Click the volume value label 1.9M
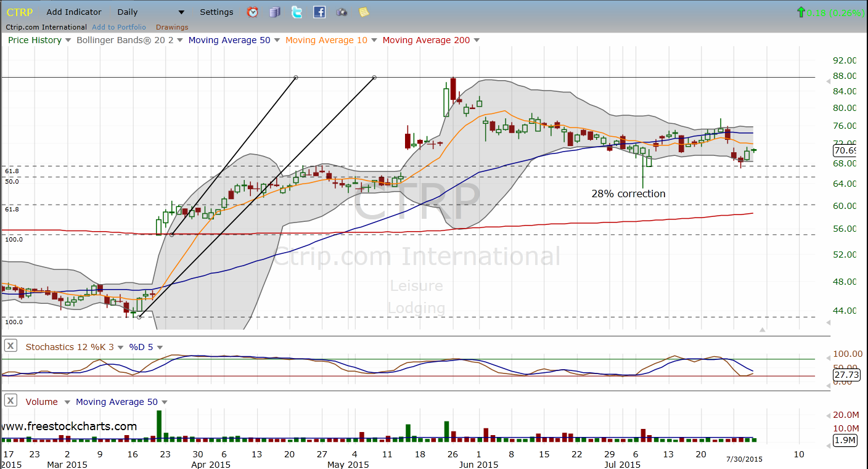Screen dimensions: 868x469 pyautogui.click(x=845, y=440)
